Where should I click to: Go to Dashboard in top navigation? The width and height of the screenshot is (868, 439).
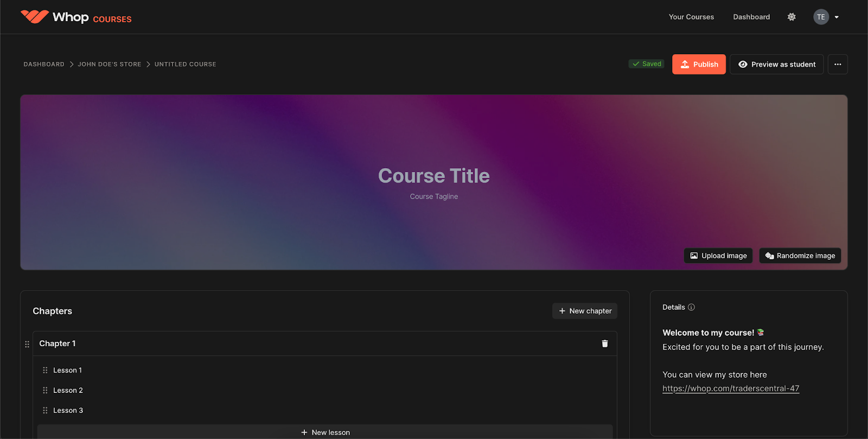(x=751, y=17)
